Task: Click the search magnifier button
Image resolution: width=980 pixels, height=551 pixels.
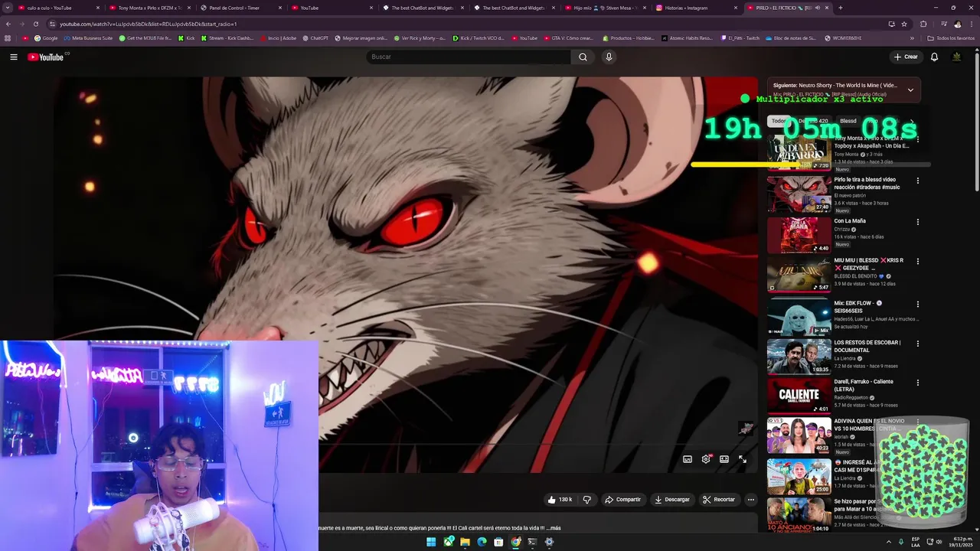Action: [x=583, y=57]
